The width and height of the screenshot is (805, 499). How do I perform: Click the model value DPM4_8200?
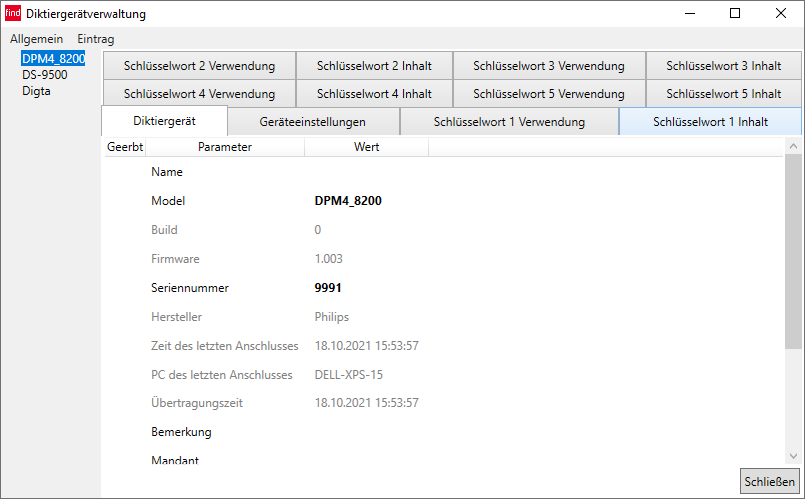click(348, 201)
